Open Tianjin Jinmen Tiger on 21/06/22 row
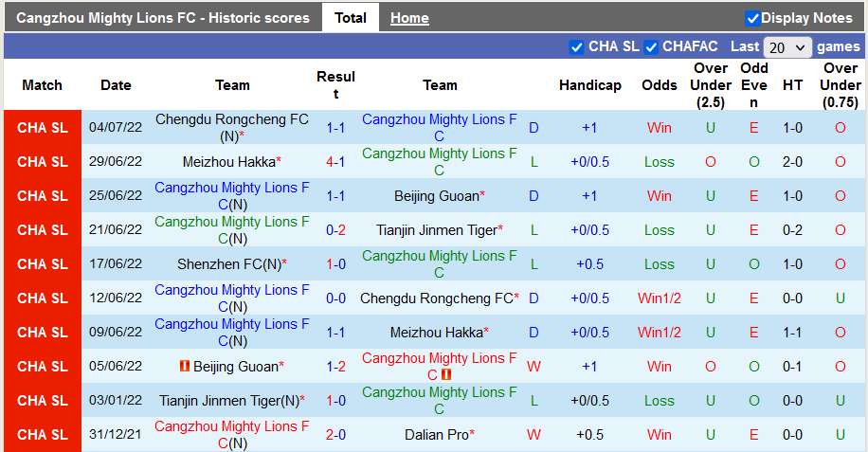This screenshot has height=452, width=868. 437,230
